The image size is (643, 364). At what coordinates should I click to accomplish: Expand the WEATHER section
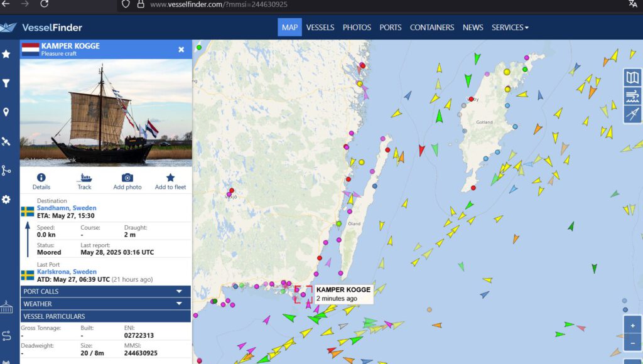(105, 304)
